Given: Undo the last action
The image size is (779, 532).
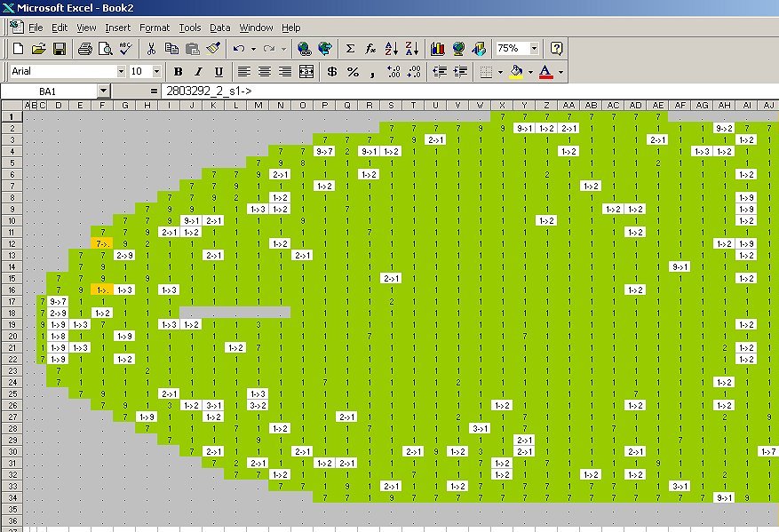Looking at the screenshot, I should pyautogui.click(x=239, y=49).
